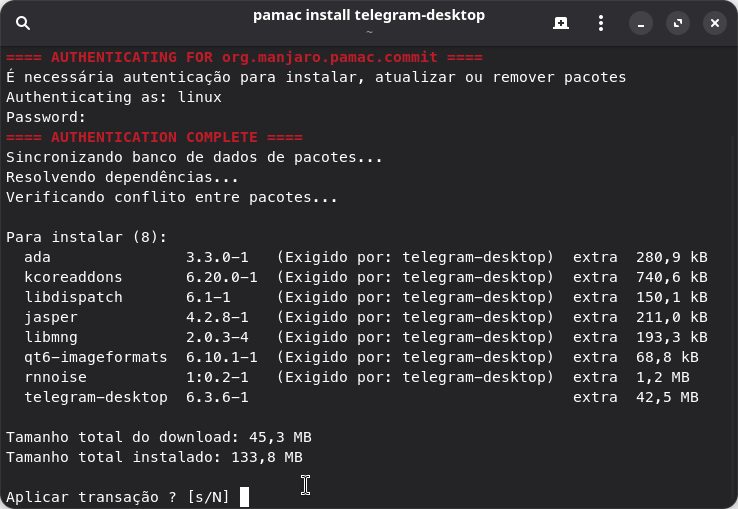Click the 'ada' package name
The width and height of the screenshot is (738, 509).
(37, 257)
